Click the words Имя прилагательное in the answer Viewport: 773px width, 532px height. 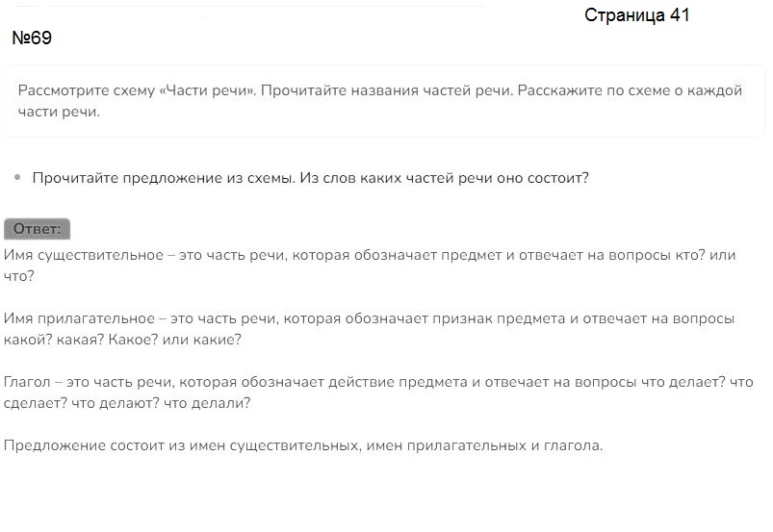[79, 318]
